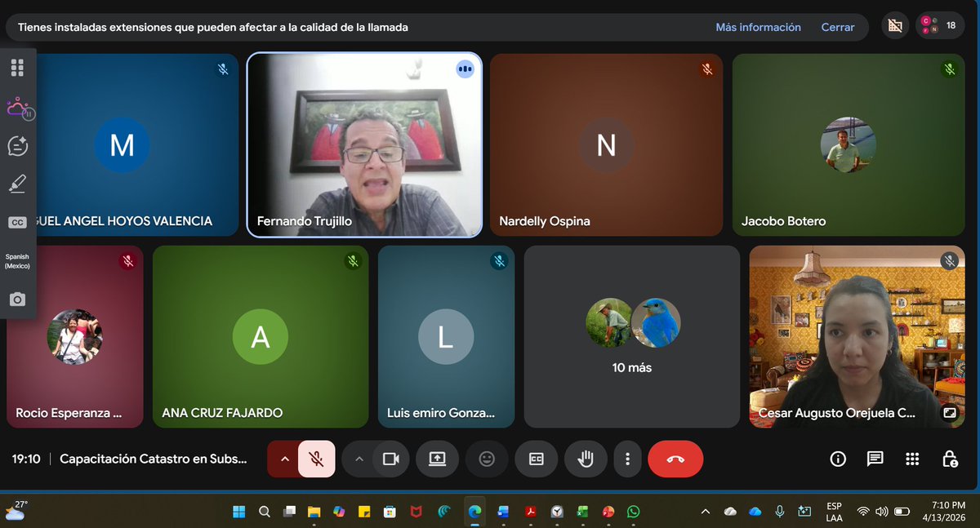The height and width of the screenshot is (528, 980).
Task: Open meeting details info icon
Action: (838, 459)
